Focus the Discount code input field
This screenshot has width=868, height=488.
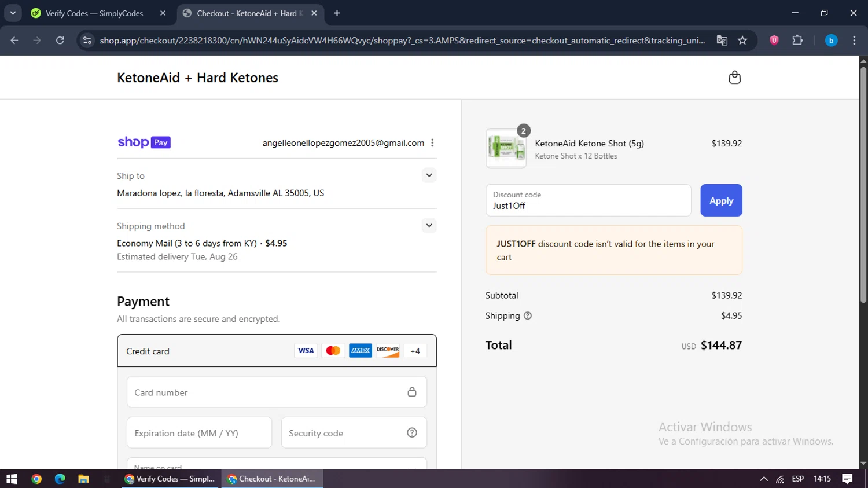[589, 200]
